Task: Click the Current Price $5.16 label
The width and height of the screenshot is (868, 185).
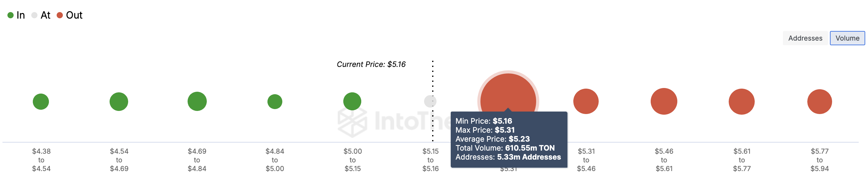Action: point(371,64)
